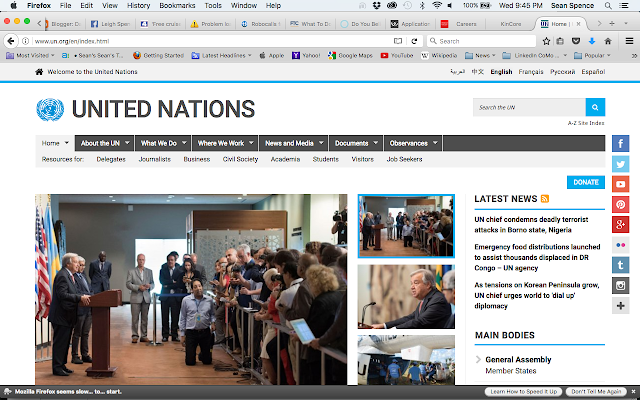640x400 pixels.
Task: Open the YouTube bookmark
Action: [x=397, y=56]
